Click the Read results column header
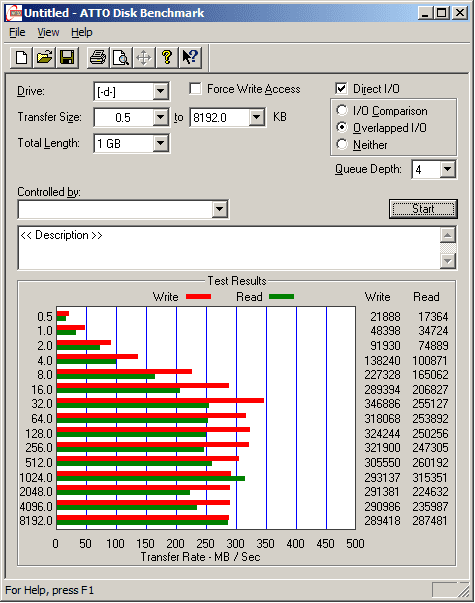The width and height of the screenshot is (475, 603). coord(426,297)
